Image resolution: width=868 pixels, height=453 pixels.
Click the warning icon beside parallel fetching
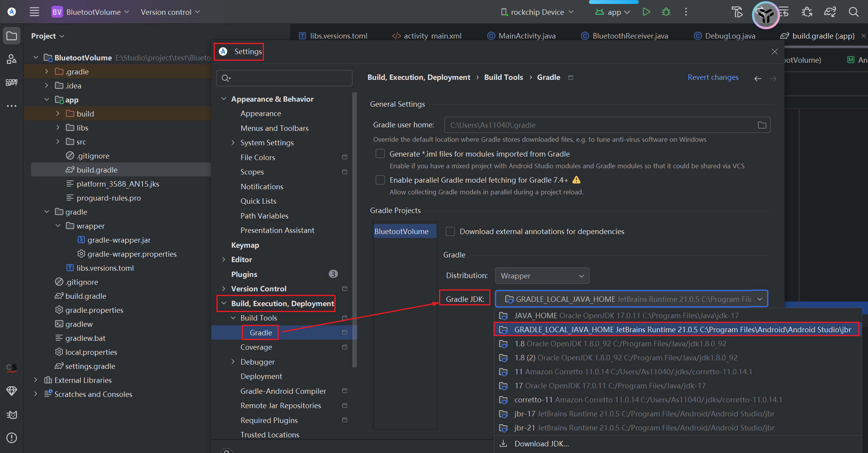click(576, 180)
